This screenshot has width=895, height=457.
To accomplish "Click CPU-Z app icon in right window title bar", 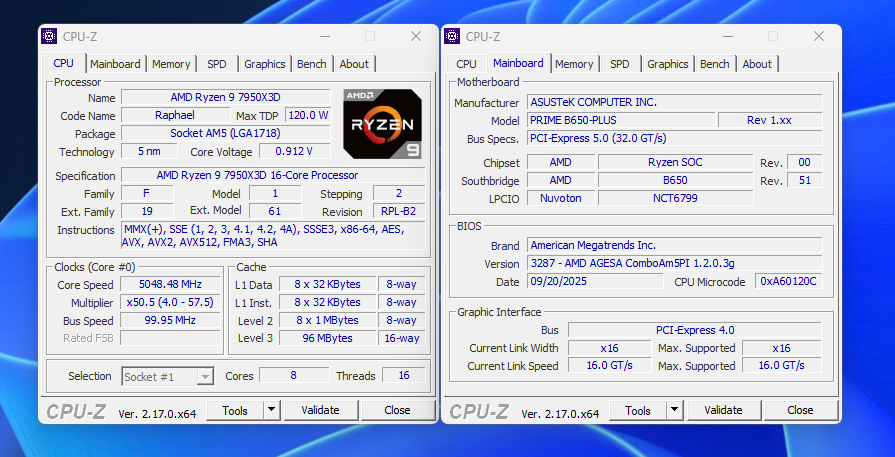I will click(452, 36).
